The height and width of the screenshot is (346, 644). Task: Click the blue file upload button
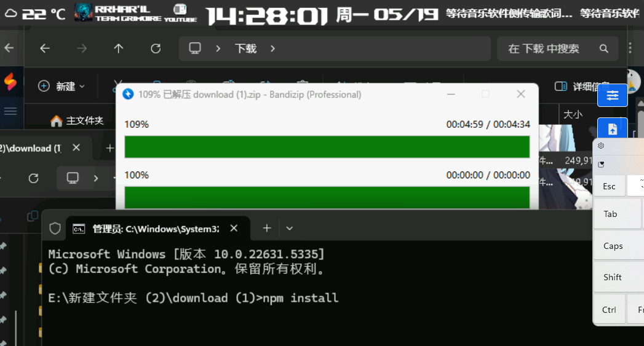tap(612, 129)
